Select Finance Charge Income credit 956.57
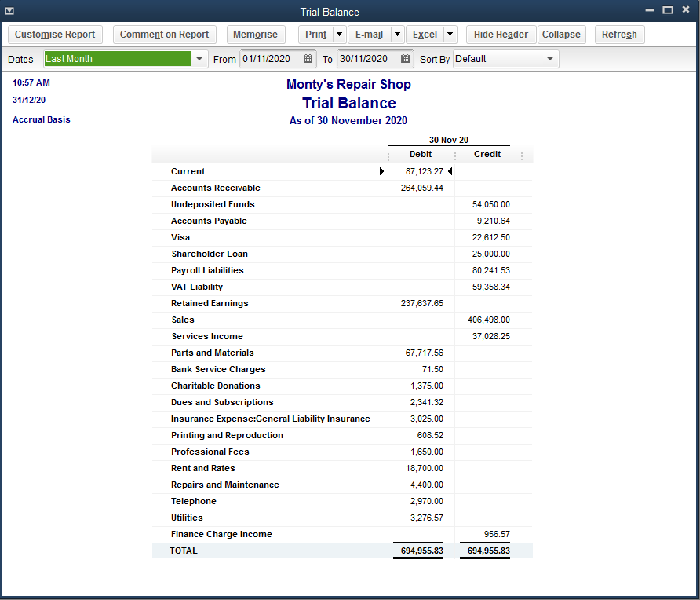 [497, 535]
